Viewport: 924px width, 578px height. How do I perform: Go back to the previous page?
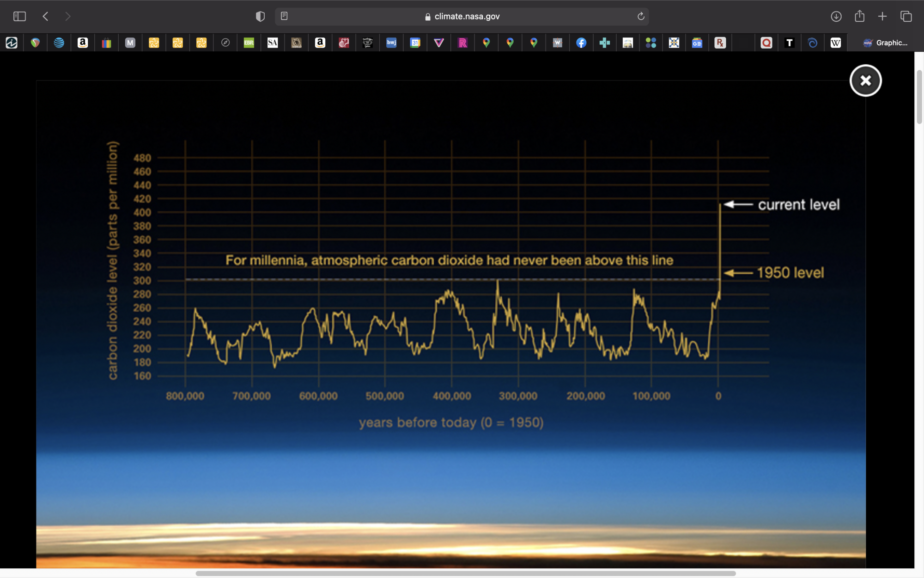tap(45, 16)
